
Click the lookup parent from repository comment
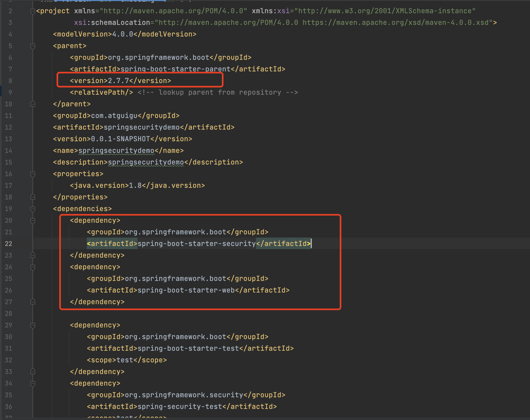pos(218,92)
